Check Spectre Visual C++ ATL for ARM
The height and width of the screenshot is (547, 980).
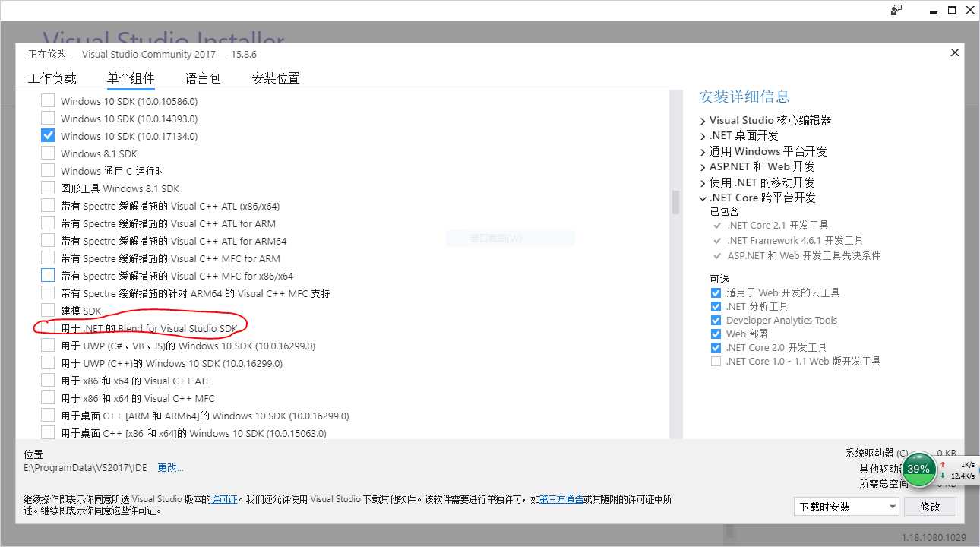coord(48,223)
